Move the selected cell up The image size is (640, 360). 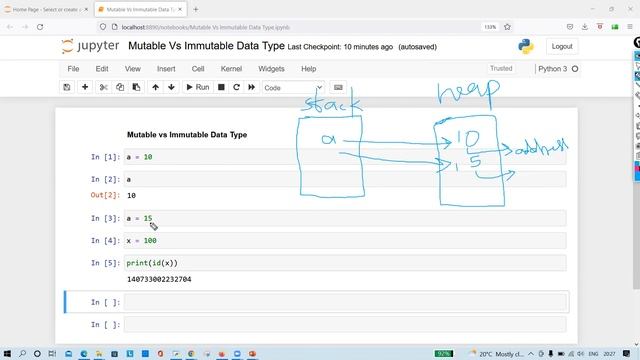pos(156,87)
